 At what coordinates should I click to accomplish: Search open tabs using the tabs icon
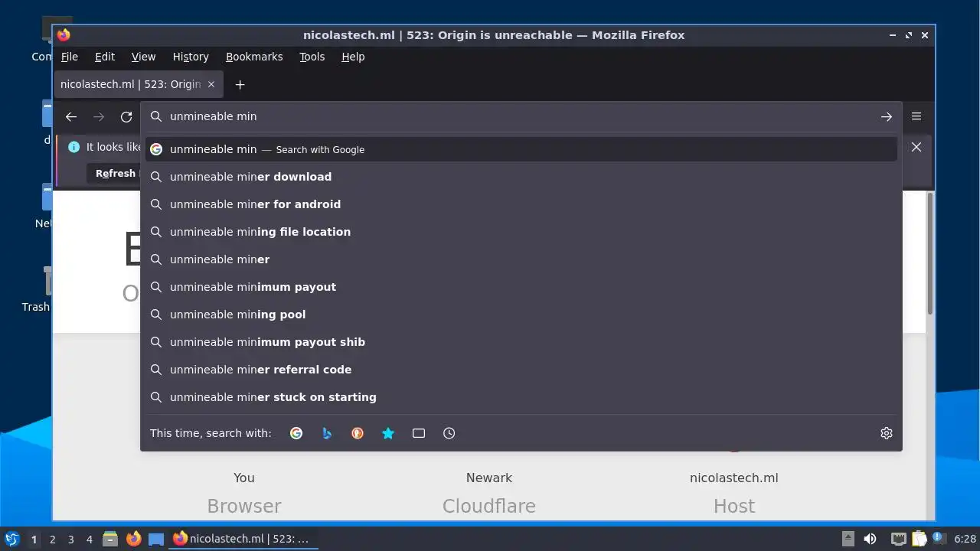click(419, 433)
